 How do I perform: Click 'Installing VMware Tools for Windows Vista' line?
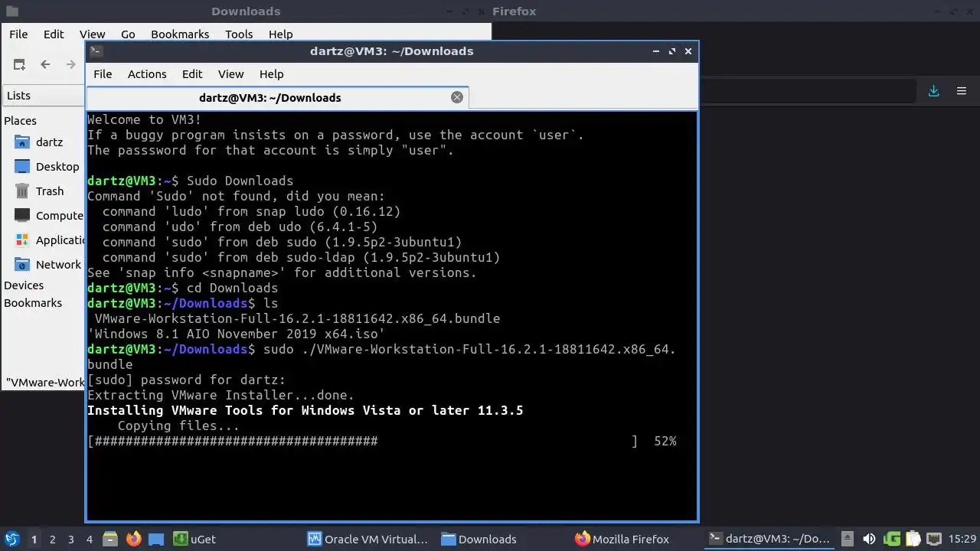click(x=305, y=411)
